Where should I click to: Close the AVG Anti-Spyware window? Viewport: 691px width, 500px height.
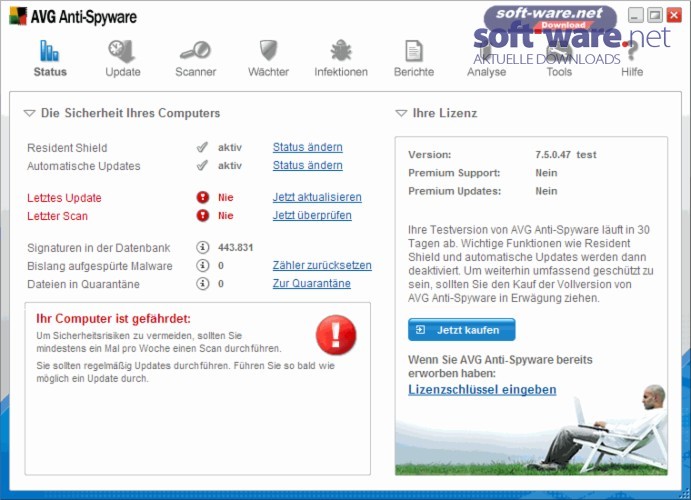pyautogui.click(x=674, y=15)
